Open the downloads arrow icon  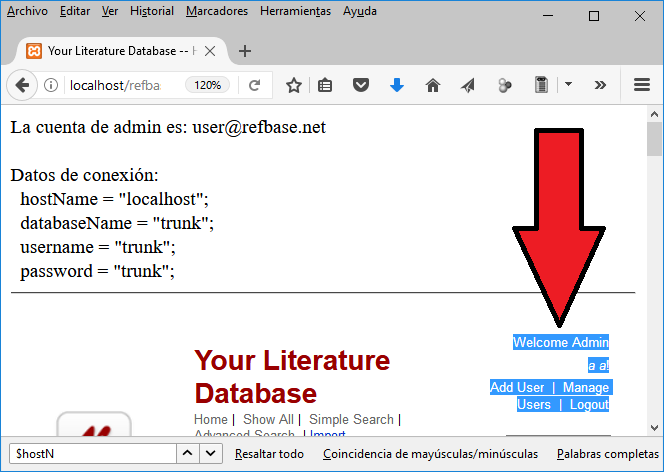pyautogui.click(x=396, y=85)
